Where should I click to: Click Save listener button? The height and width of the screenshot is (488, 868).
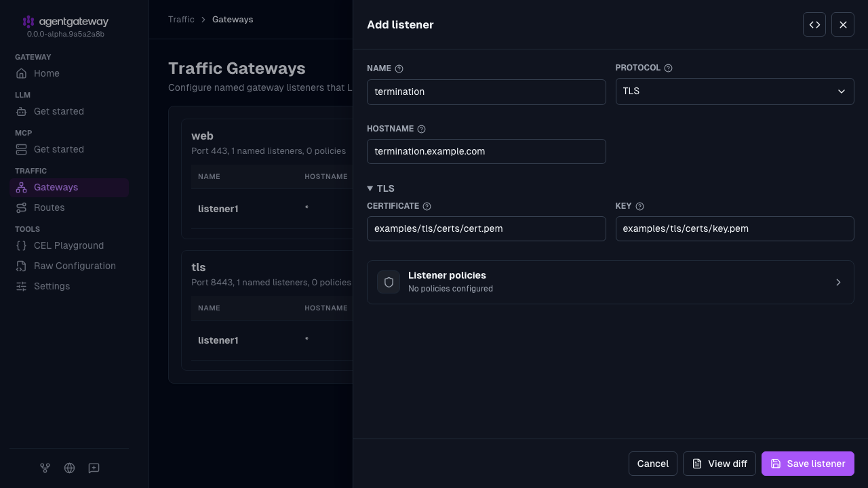pos(808,464)
